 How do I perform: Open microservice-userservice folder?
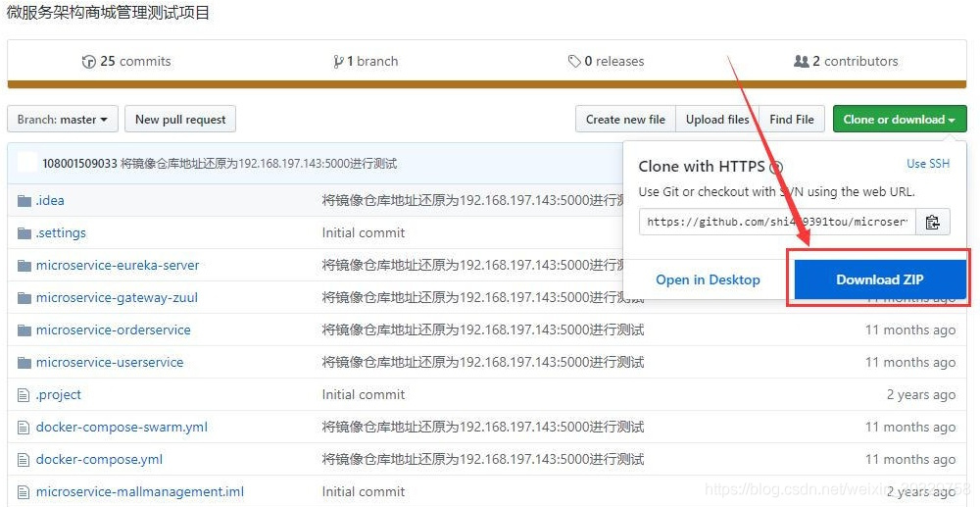[x=110, y=363]
